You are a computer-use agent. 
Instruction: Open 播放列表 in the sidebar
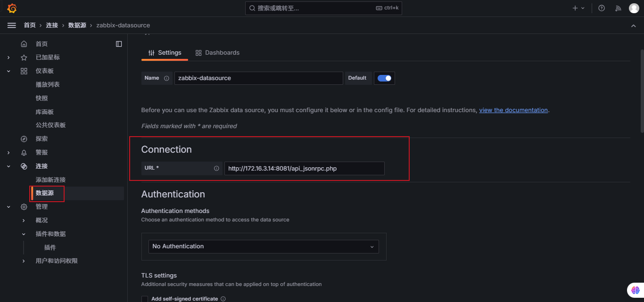(48, 85)
